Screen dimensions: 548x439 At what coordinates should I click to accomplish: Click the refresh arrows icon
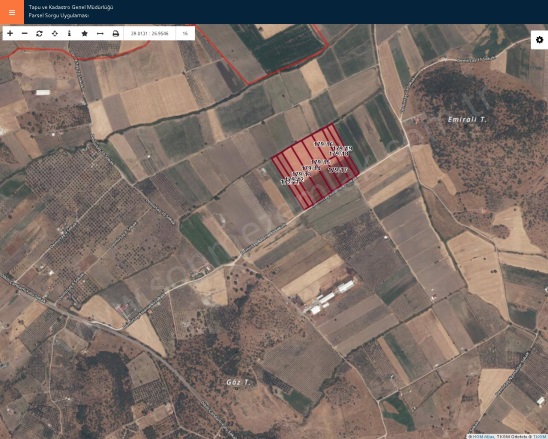pos(39,33)
